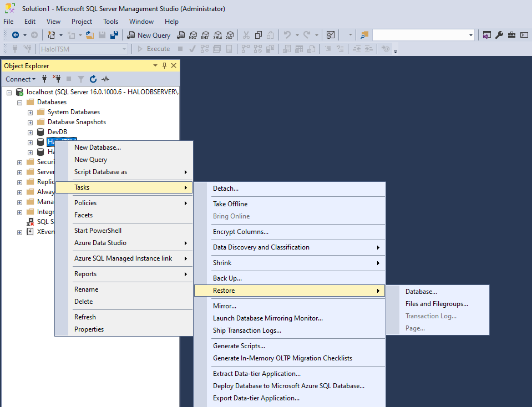The image size is (532, 407).
Task: Select Properties in the context menu
Action: [x=124, y=329]
